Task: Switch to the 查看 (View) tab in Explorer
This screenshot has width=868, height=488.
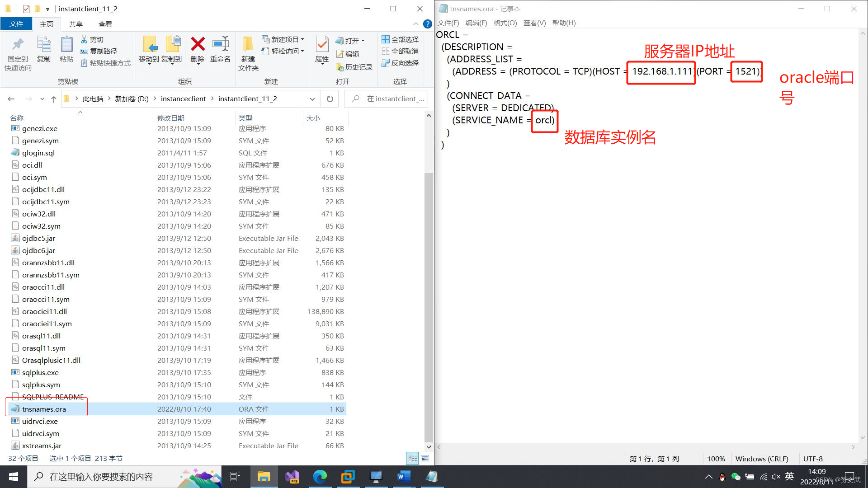Action: click(x=105, y=24)
